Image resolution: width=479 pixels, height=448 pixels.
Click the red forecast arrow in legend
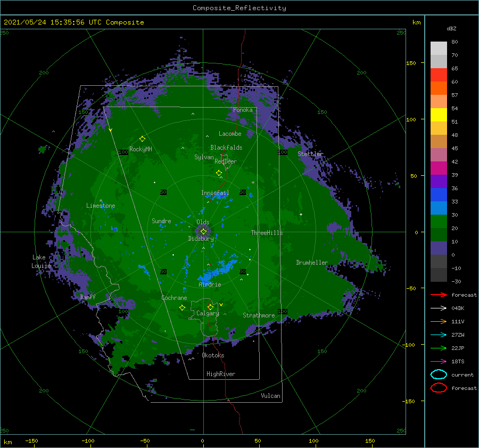point(439,295)
